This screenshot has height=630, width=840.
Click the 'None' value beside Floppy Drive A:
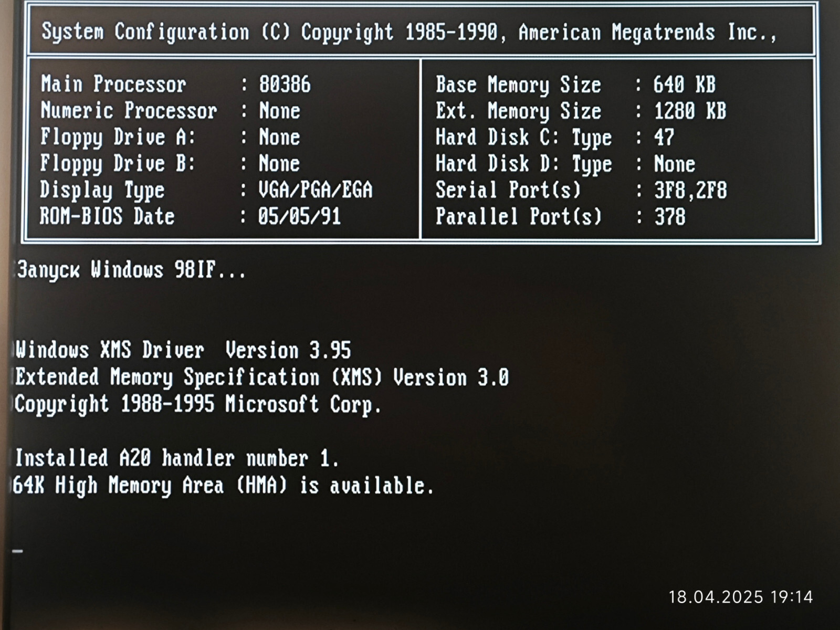[x=279, y=137]
